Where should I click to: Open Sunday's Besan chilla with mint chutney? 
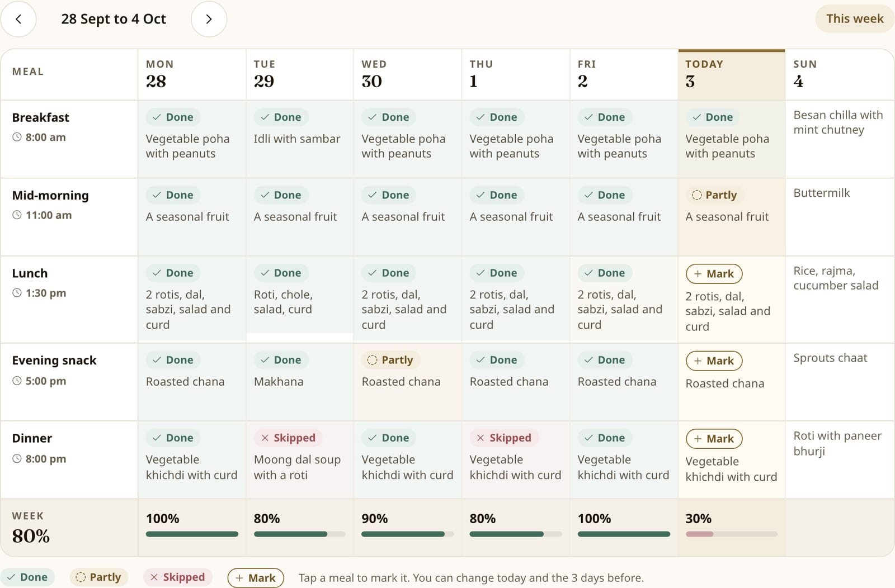coord(838,122)
